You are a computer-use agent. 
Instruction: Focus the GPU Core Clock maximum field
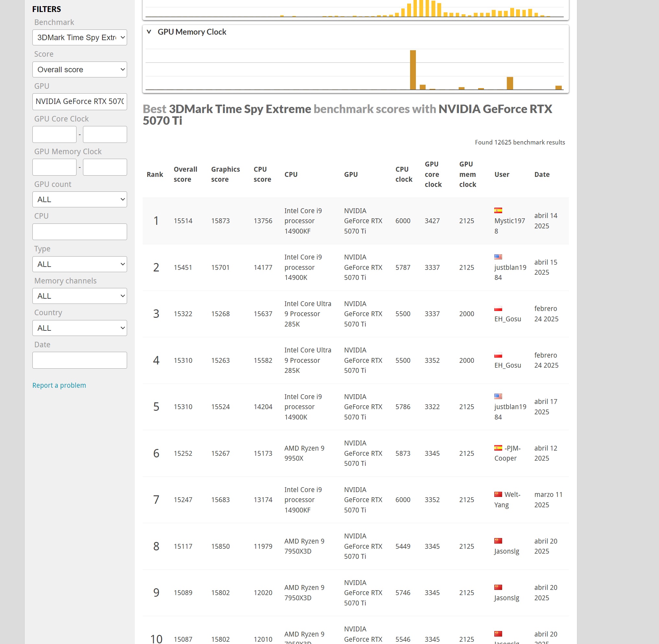(105, 134)
